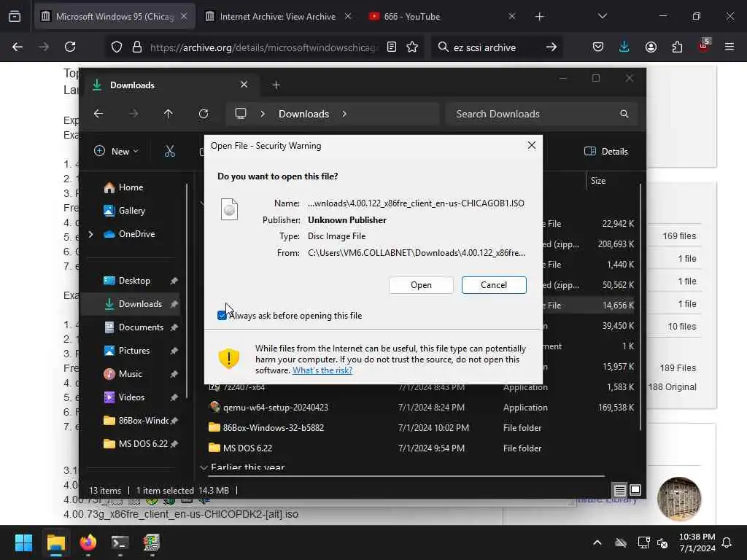
Task: Open Firefox hamburger application menu
Action: 729,47
